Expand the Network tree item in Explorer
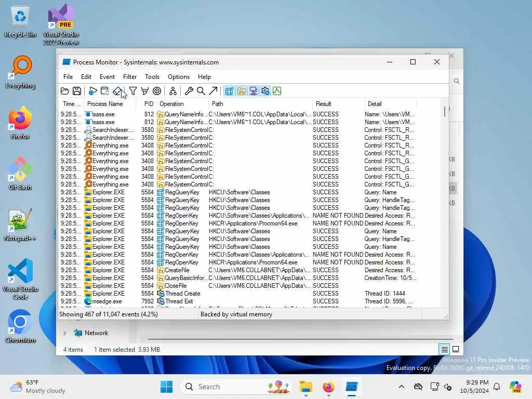 (64, 333)
